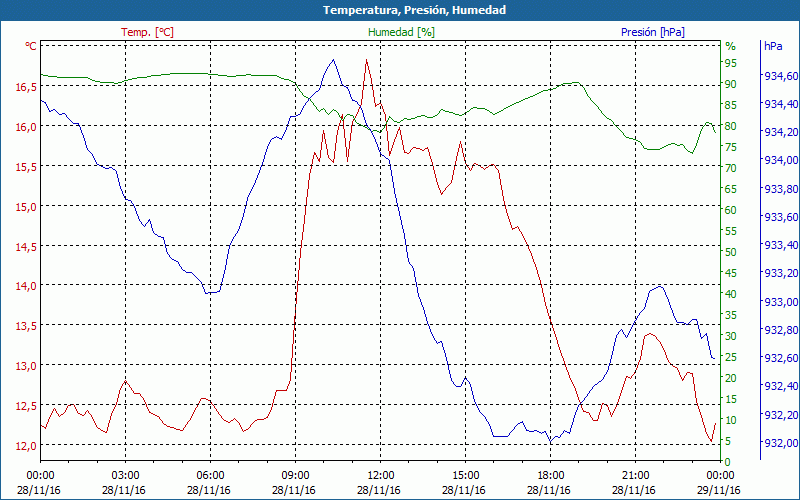The width and height of the screenshot is (800, 500).
Task: Click the chart title 'Temperatura, Presión, Humedad'
Action: [414, 10]
